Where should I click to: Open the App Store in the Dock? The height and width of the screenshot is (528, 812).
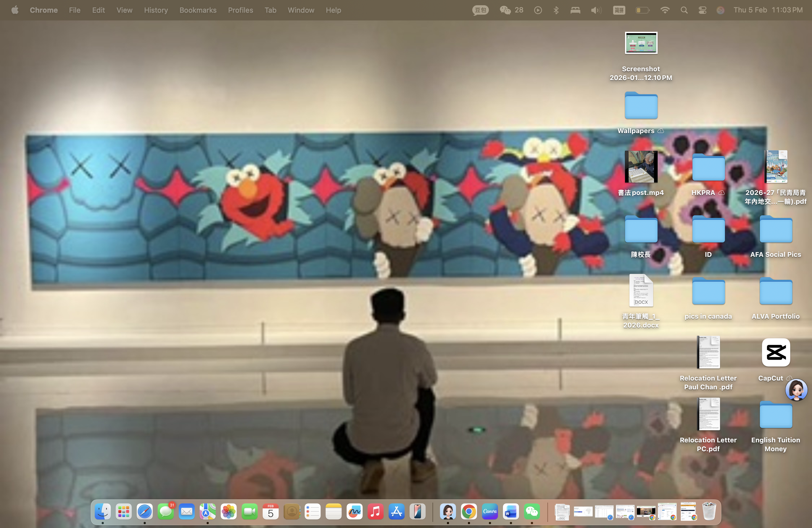[x=396, y=512]
